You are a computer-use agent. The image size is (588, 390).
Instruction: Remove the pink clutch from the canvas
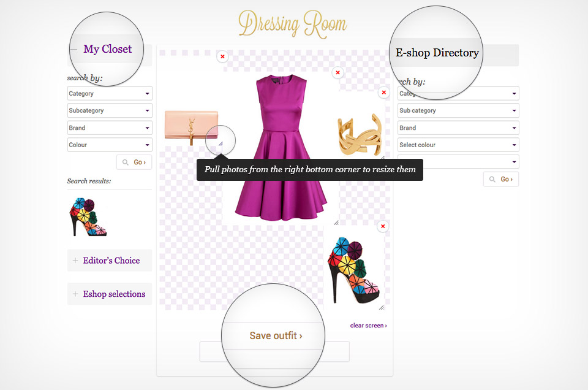click(222, 56)
